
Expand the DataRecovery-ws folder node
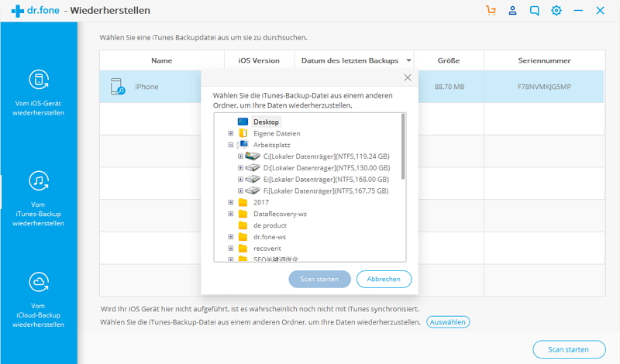tap(231, 214)
